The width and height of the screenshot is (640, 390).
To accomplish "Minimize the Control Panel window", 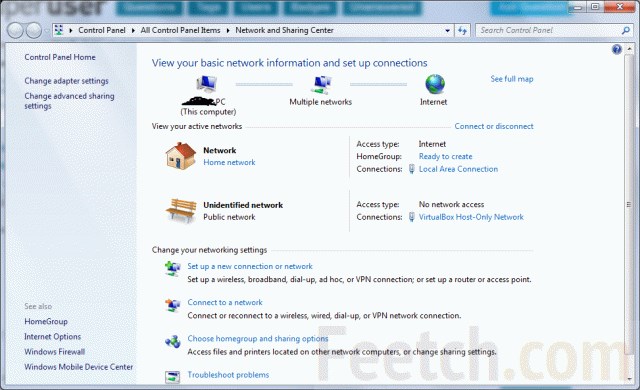I will coord(579,7).
